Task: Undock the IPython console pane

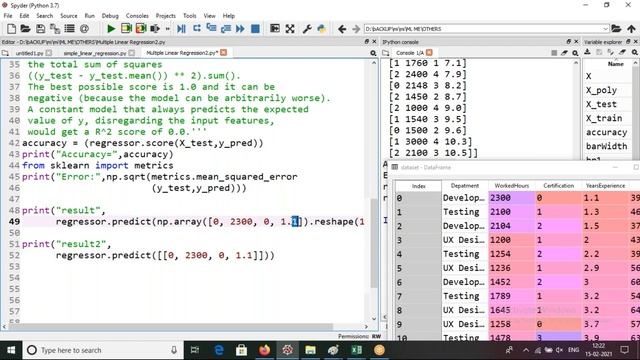Action: click(x=569, y=42)
